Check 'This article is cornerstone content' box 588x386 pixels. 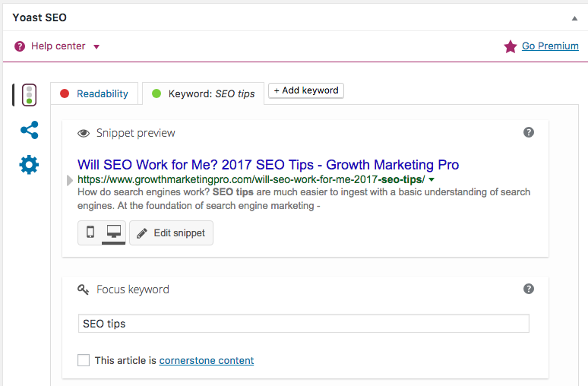[x=84, y=360]
